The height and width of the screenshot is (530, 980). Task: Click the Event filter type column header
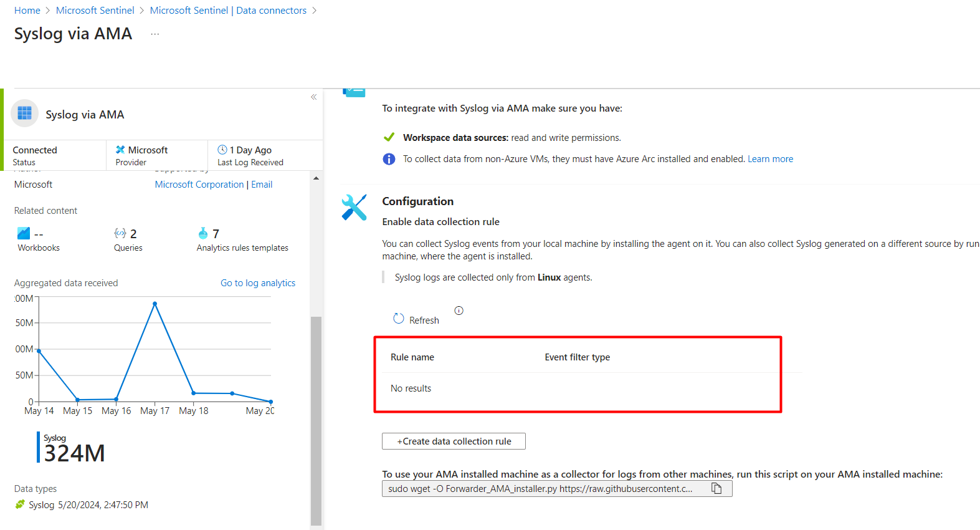pos(578,357)
